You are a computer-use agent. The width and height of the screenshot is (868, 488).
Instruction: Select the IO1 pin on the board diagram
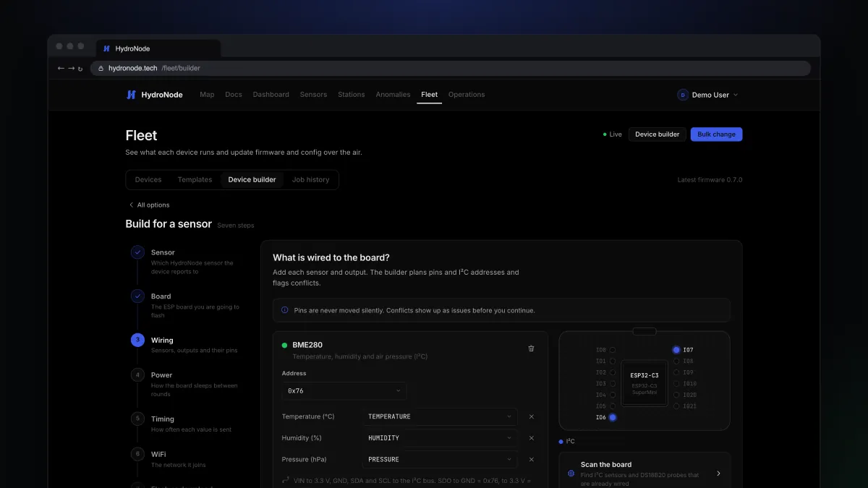click(x=613, y=361)
